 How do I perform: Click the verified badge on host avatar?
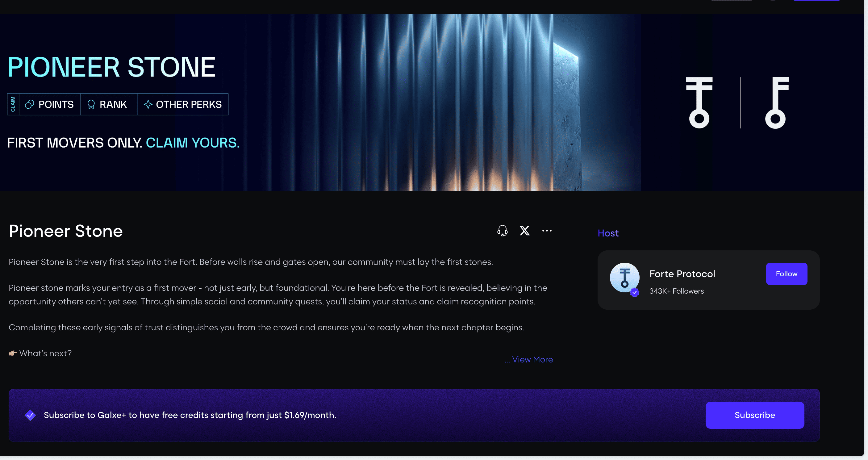(x=635, y=292)
